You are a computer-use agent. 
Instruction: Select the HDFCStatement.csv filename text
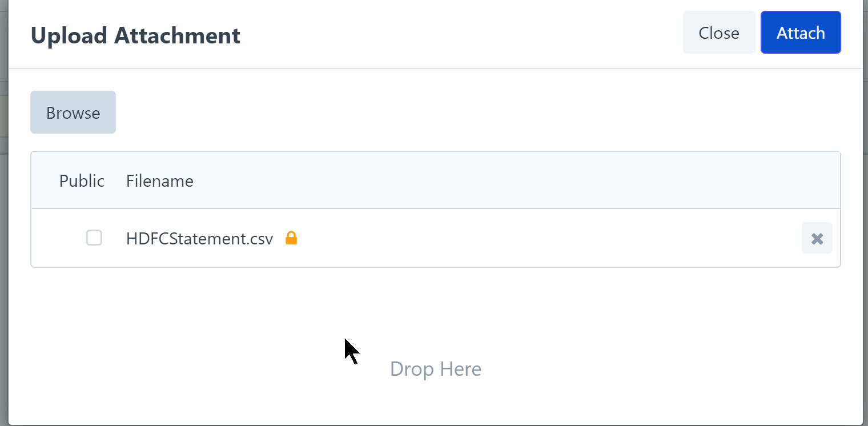(x=200, y=238)
